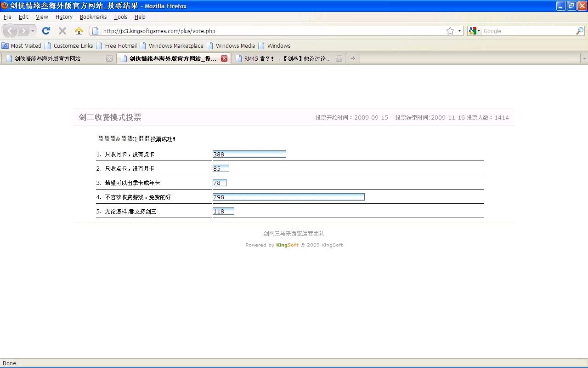Go to the Home page icon
The height and width of the screenshot is (368, 588).
click(x=79, y=31)
